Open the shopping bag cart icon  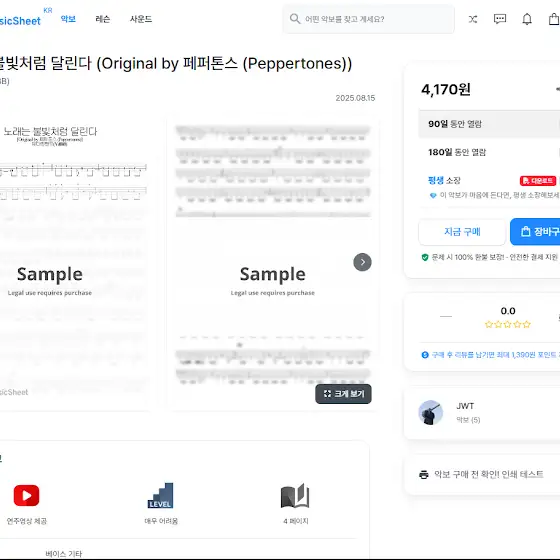tap(554, 19)
